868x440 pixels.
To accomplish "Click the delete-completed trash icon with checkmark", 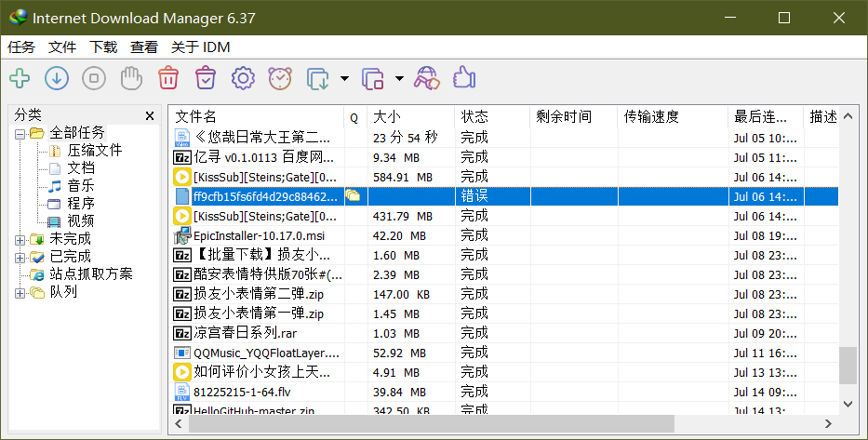I will (206, 78).
